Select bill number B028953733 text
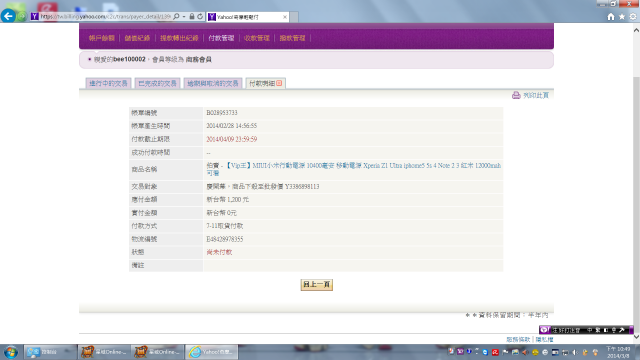 click(222, 113)
